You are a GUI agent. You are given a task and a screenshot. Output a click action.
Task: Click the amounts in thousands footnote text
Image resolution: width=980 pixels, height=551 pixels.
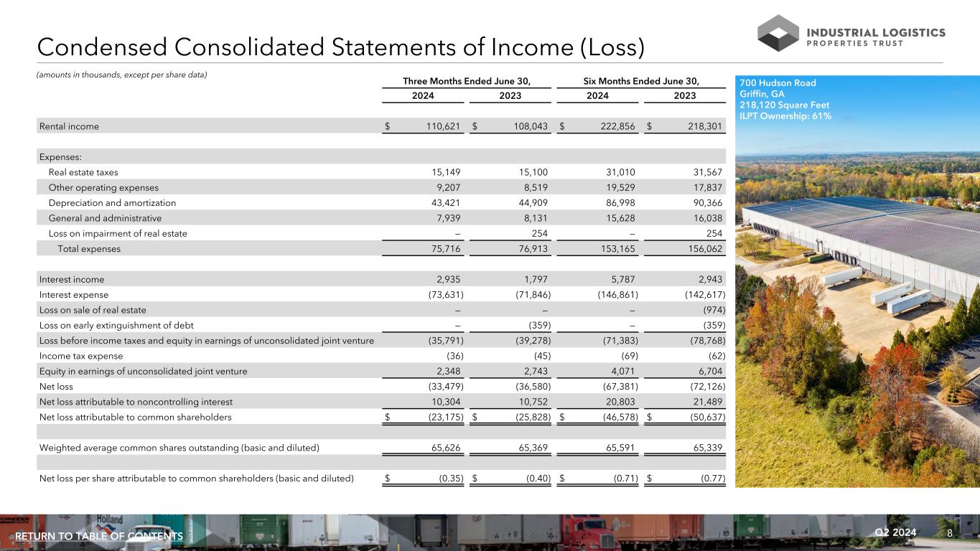(x=121, y=75)
